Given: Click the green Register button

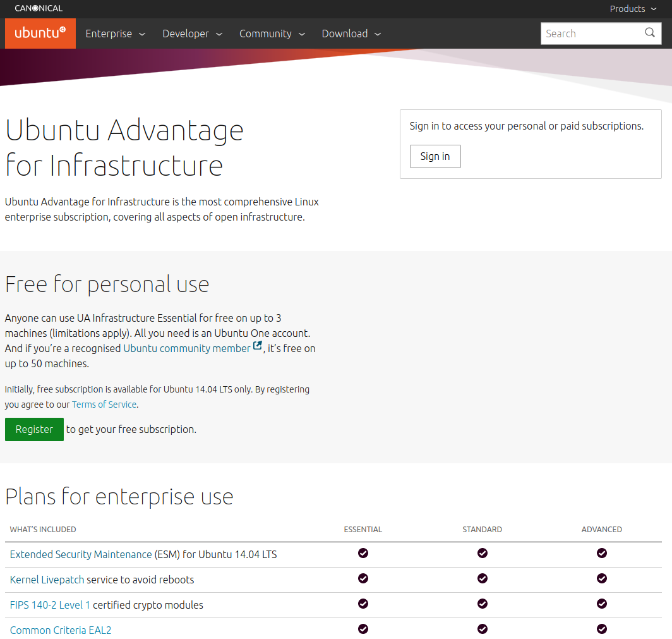Looking at the screenshot, I should click(34, 429).
